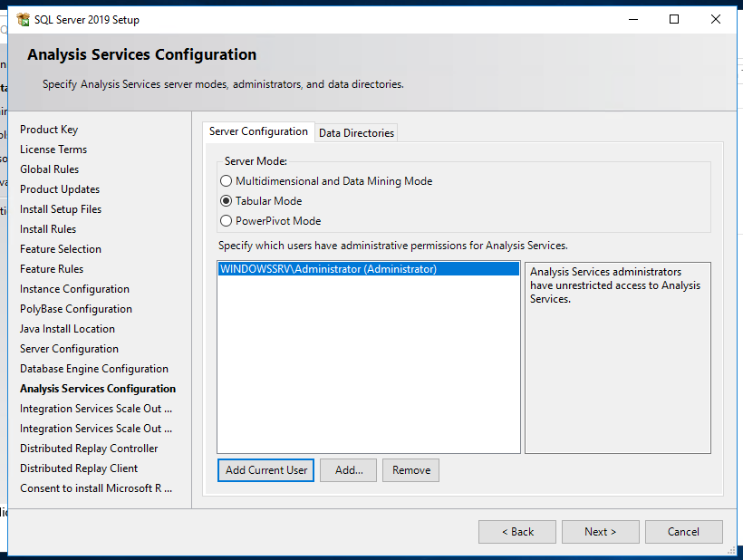Screen dimensions: 743x560
Task: Open the Server Configuration tab
Action: (x=258, y=131)
